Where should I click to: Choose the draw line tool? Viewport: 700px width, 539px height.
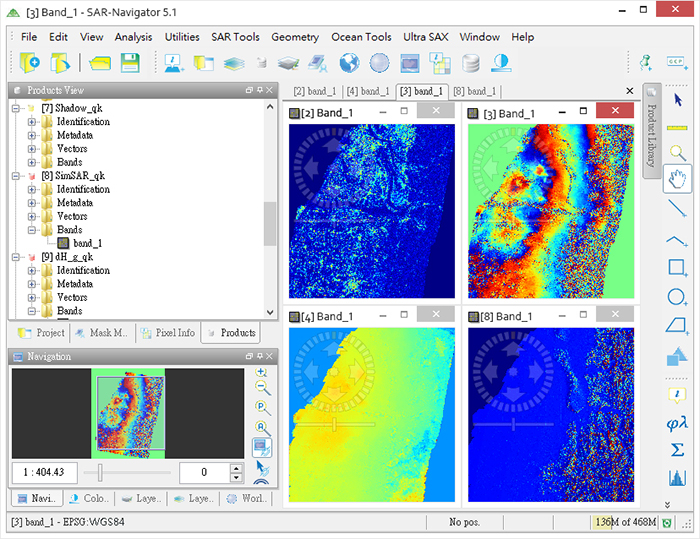pyautogui.click(x=677, y=208)
